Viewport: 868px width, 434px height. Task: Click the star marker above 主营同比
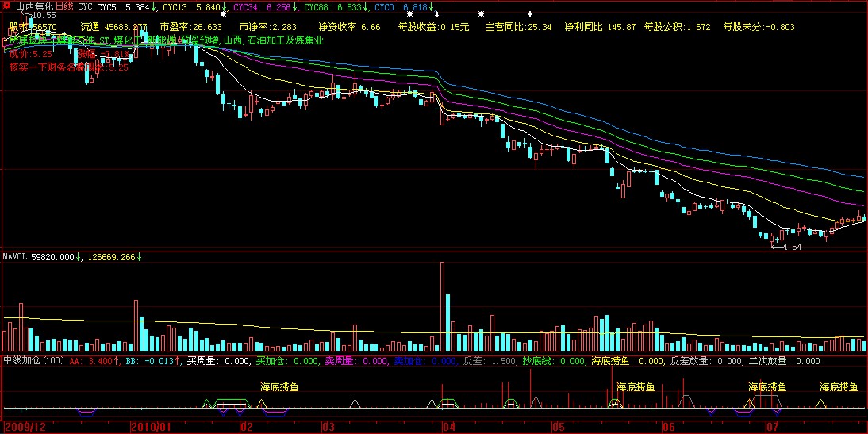click(482, 14)
